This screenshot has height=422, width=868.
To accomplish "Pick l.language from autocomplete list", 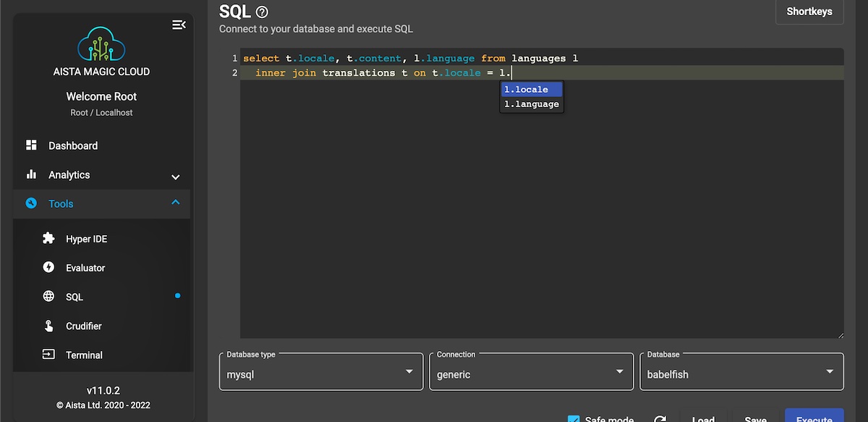I will point(531,104).
